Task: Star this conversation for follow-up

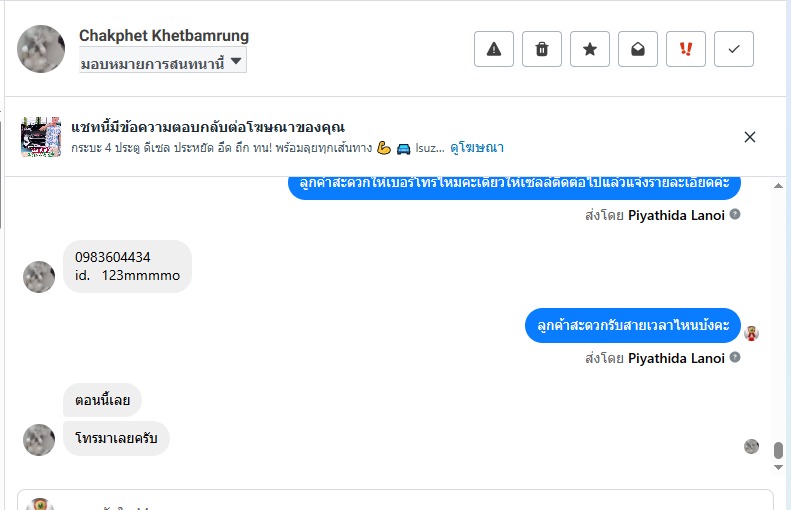Action: pos(590,49)
